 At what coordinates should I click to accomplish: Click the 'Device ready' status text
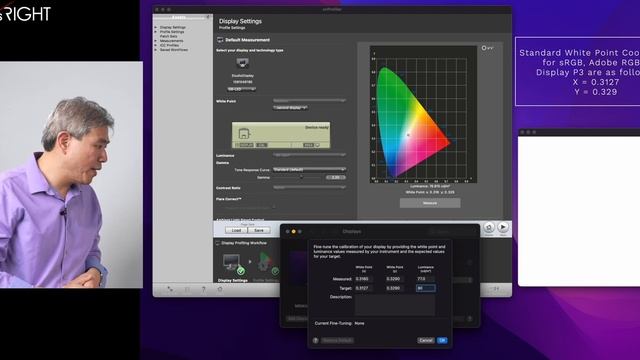click(x=317, y=127)
